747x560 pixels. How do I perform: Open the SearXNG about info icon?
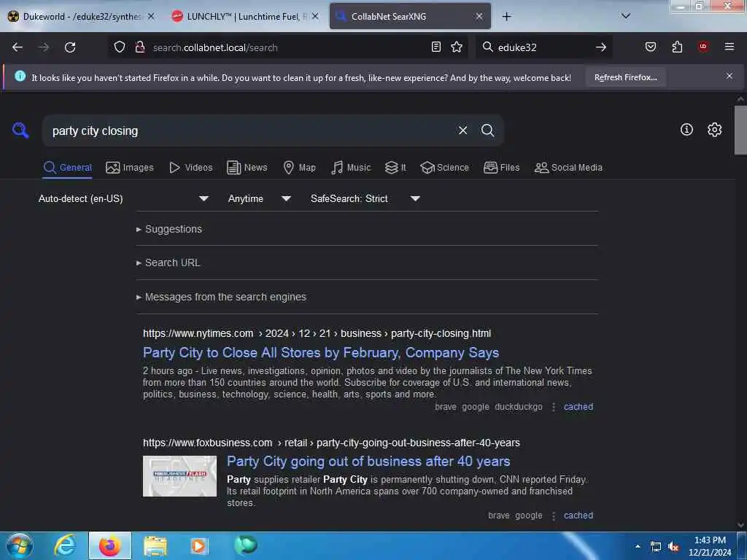click(686, 130)
